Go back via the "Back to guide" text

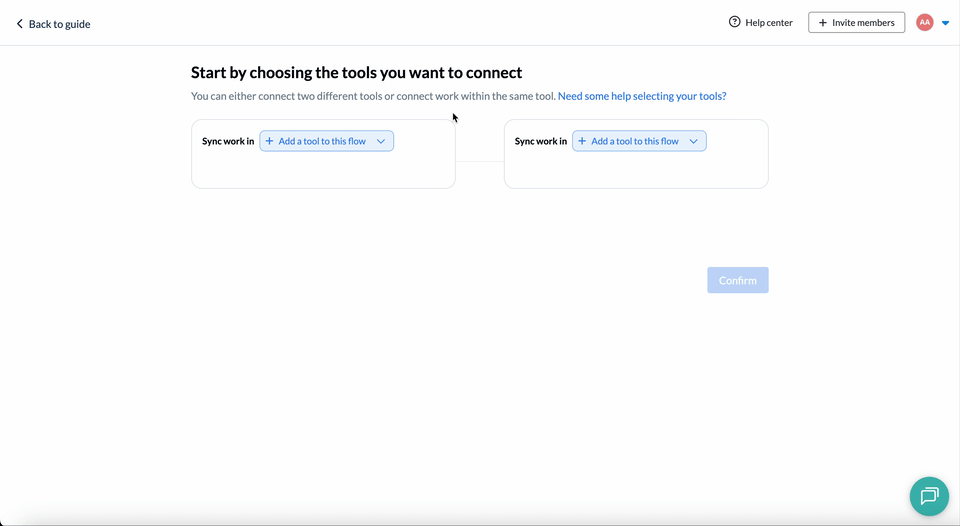click(x=59, y=24)
